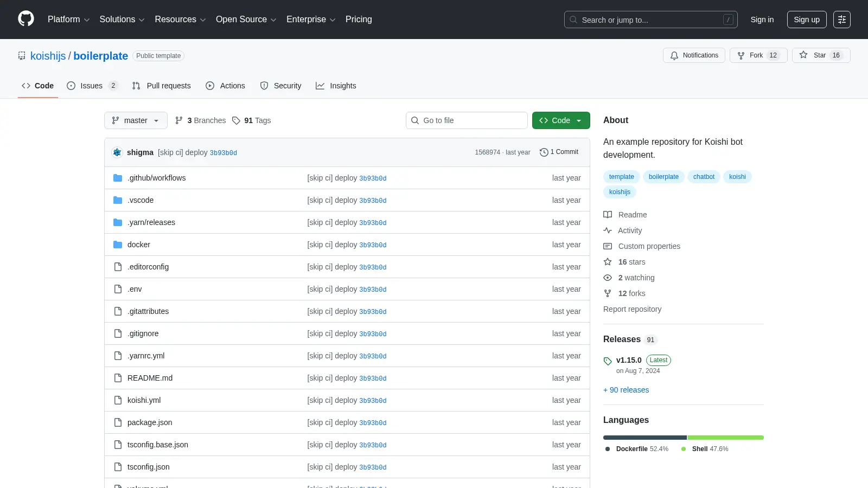Click Report repository link
Viewport: 868px width, 488px height.
[x=632, y=309]
